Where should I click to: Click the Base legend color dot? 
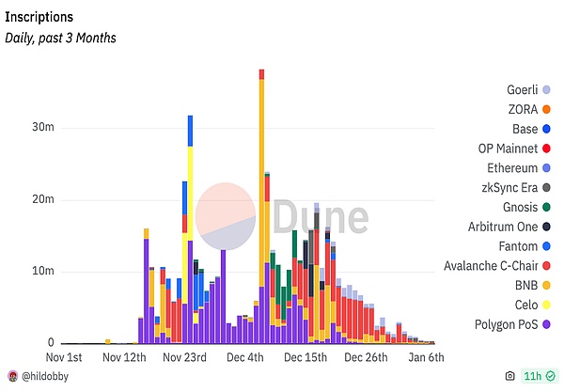(x=546, y=129)
